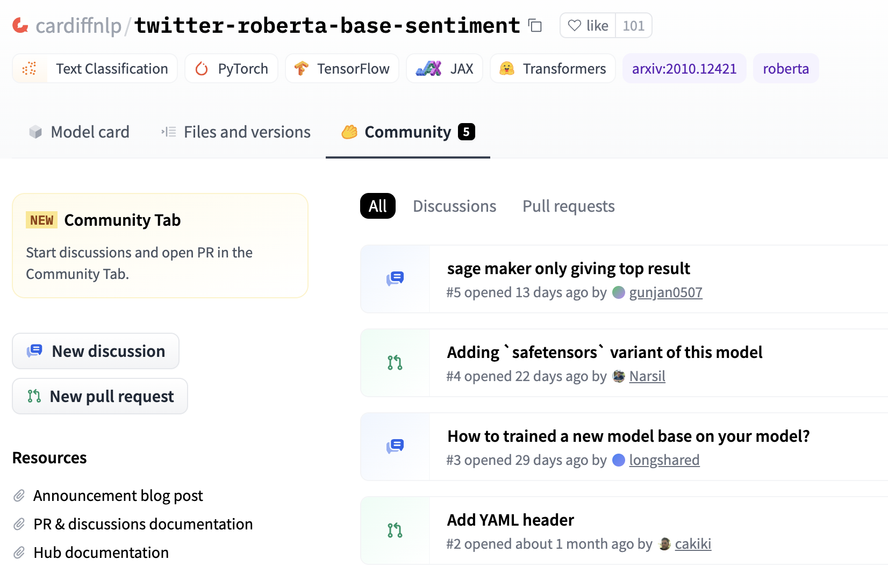Click '#5 opened 13 days ago by' text
Image resolution: width=888 pixels, height=588 pixels.
pyautogui.click(x=526, y=292)
